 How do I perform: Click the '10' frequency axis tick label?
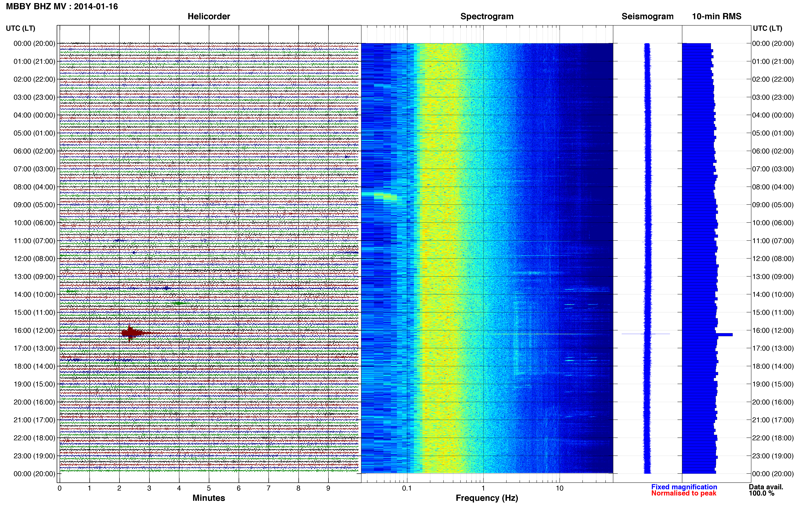click(x=559, y=488)
